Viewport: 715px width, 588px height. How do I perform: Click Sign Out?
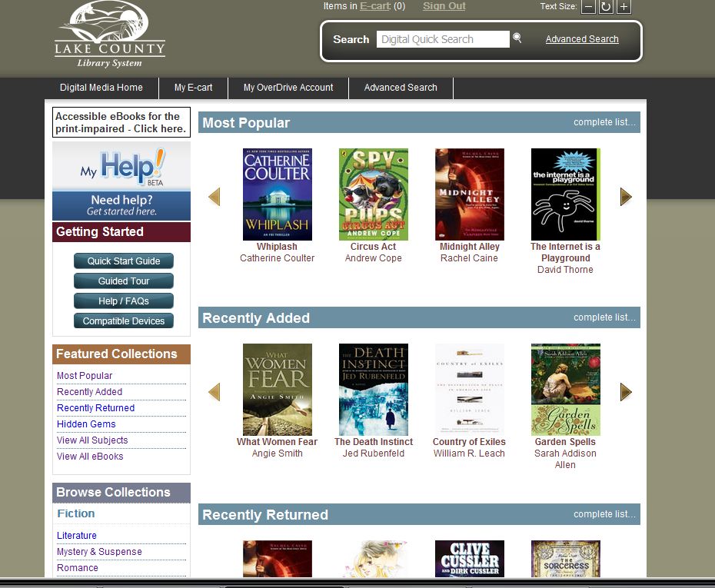444,6
